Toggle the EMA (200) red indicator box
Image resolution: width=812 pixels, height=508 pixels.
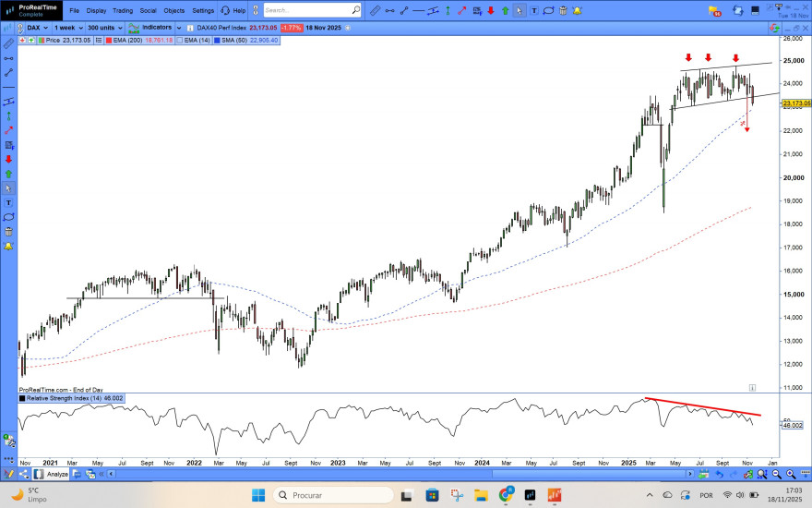(109, 40)
